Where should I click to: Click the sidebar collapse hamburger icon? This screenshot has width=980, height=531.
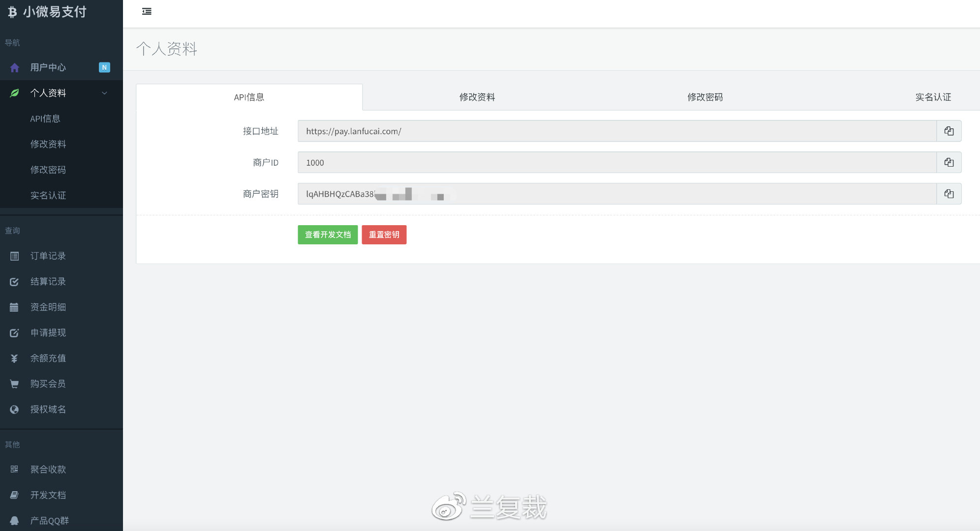(147, 11)
